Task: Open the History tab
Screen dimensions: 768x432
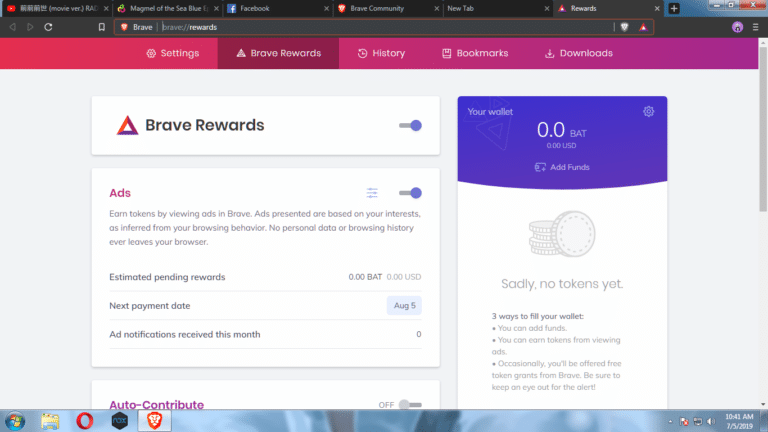Action: click(381, 53)
